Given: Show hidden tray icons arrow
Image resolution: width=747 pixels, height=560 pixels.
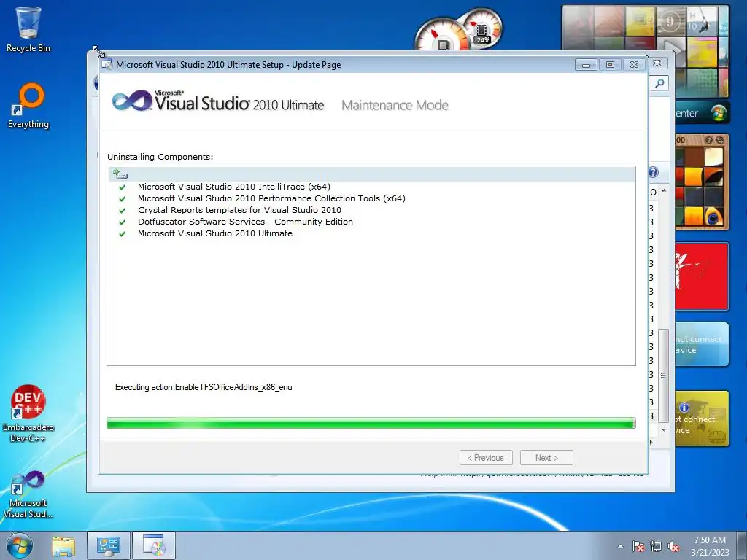Looking at the screenshot, I should point(620,546).
